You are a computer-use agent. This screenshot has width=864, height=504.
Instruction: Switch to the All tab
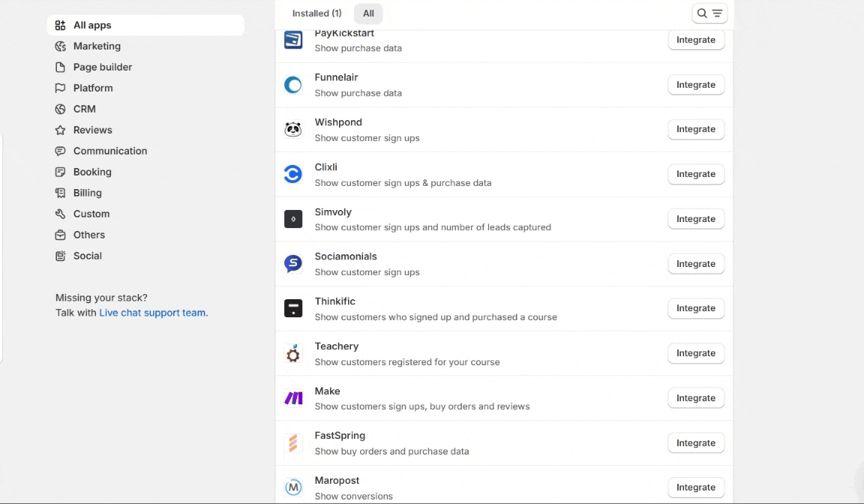[x=368, y=13]
